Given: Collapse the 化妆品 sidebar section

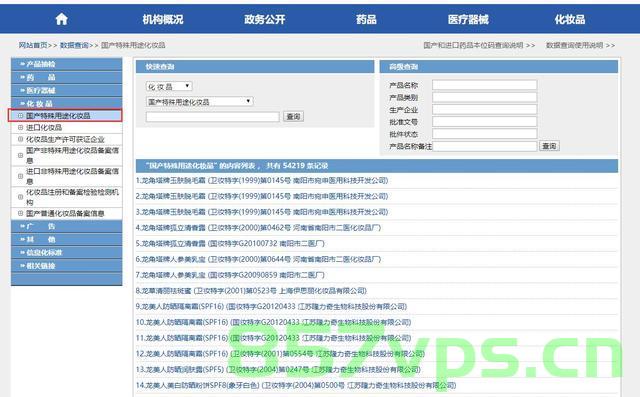Looking at the screenshot, I should click(x=67, y=103).
